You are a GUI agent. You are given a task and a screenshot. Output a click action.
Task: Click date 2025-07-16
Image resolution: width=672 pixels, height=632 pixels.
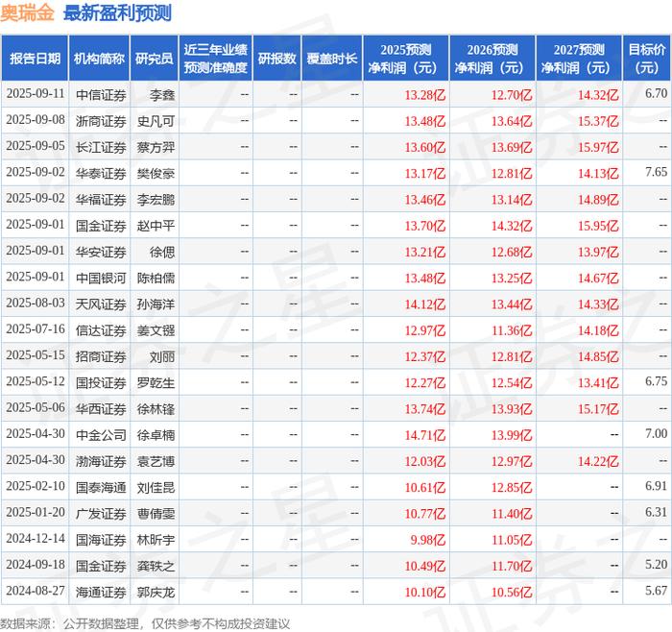(x=36, y=329)
